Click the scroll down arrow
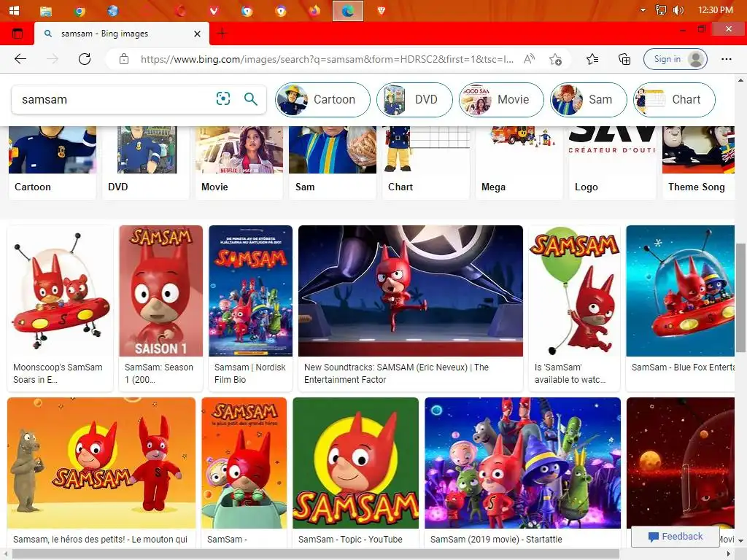 point(740,541)
